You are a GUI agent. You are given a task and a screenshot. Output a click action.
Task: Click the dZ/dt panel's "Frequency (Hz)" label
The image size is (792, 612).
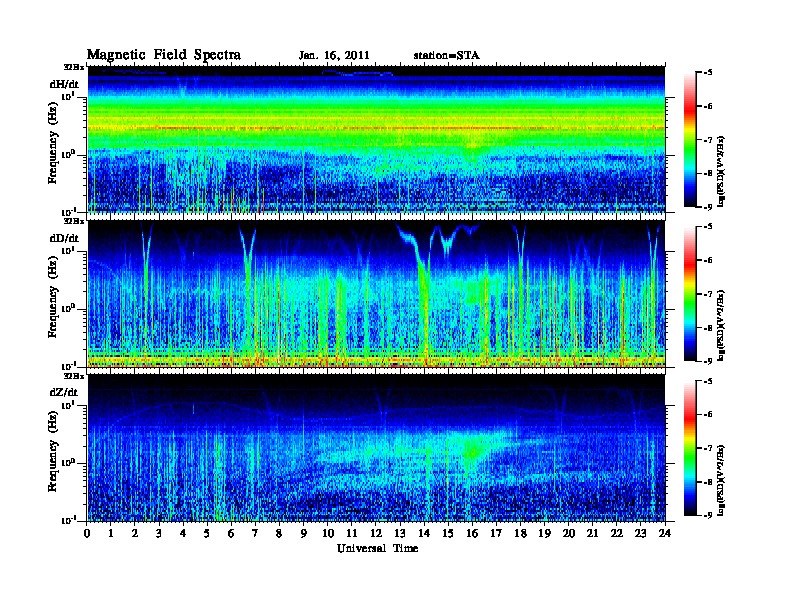click(53, 452)
